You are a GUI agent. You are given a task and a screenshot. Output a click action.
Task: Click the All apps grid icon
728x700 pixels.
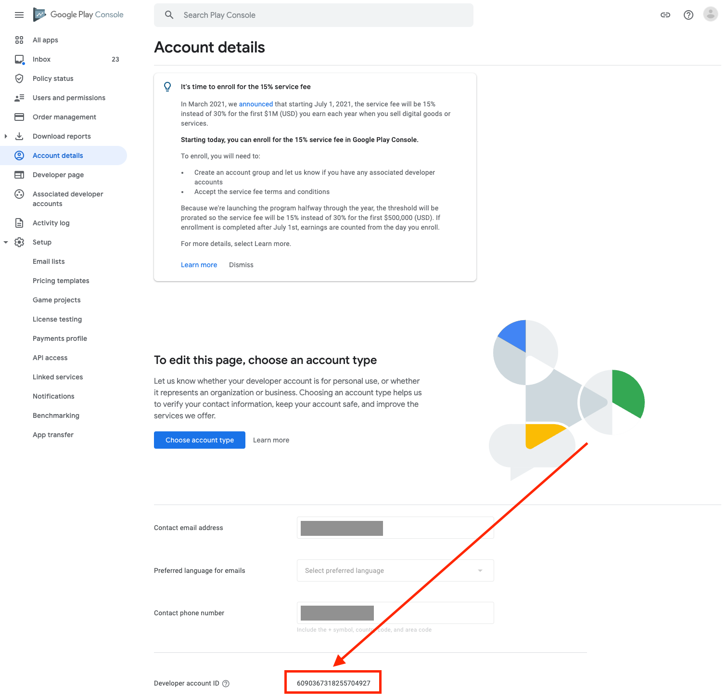[19, 40]
